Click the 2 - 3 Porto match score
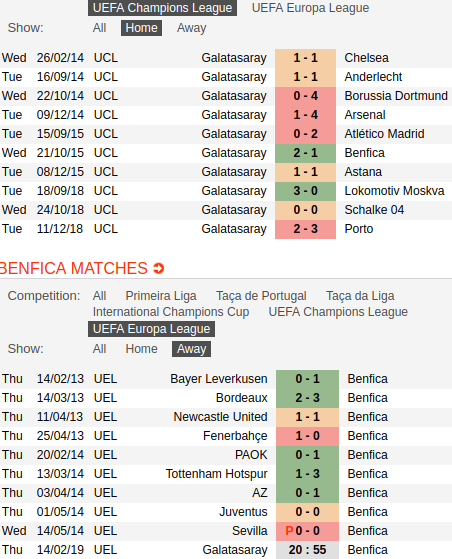Image resolution: width=452 pixels, height=559 pixels. pos(305,229)
